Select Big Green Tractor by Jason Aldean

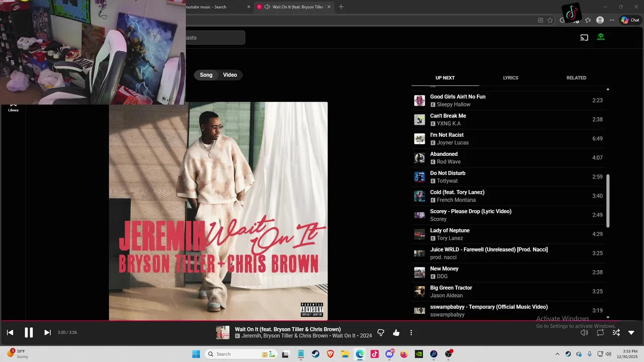coord(508,292)
